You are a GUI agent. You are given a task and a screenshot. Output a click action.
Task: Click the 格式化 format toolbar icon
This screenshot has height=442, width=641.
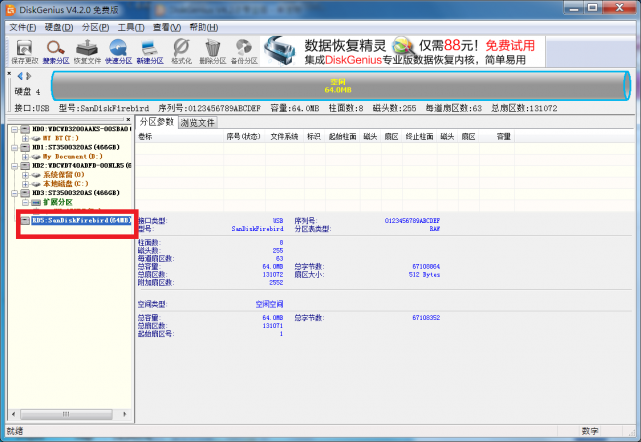click(181, 52)
